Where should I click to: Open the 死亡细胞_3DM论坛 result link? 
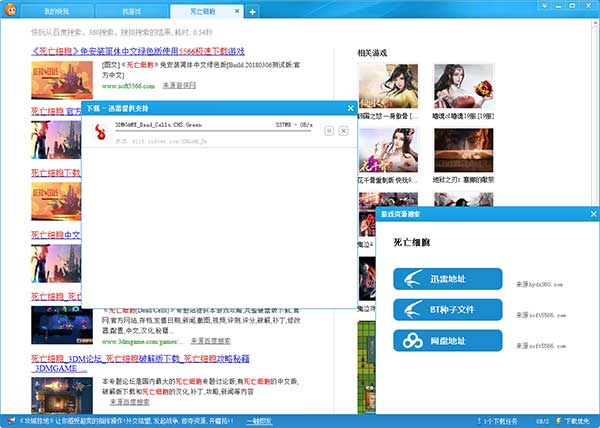point(140,363)
